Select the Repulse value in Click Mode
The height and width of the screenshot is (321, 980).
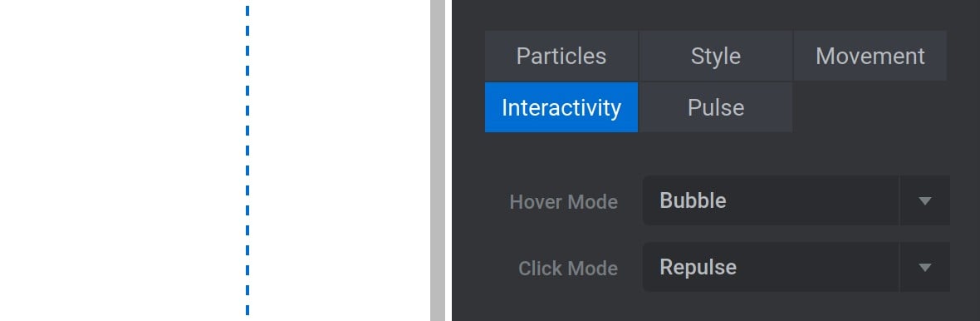[x=698, y=267]
